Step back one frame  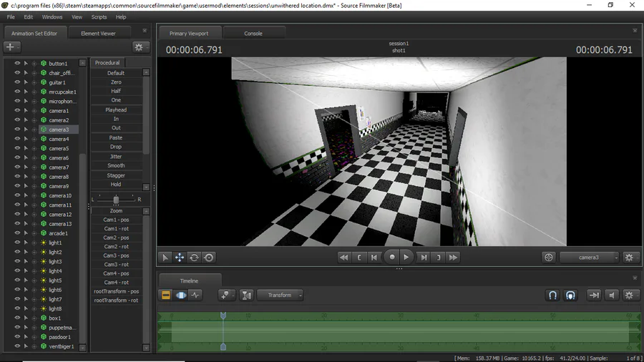click(374, 258)
